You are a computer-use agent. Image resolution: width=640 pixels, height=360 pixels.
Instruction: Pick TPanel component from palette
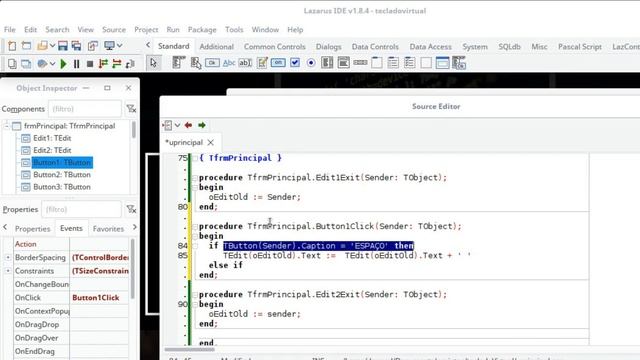[x=426, y=63]
